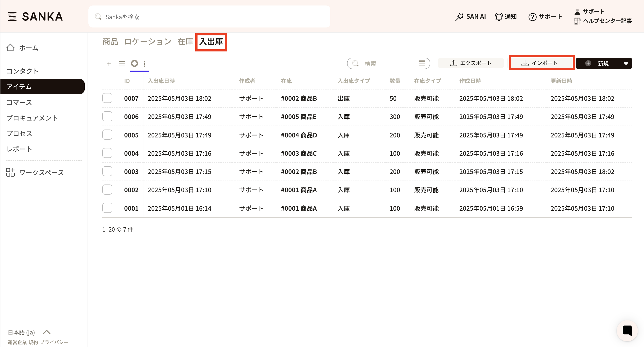Viewport: 644px width, 347px height.
Task: Open the hamburger menu beside SANKA logo
Action: pos(12,16)
